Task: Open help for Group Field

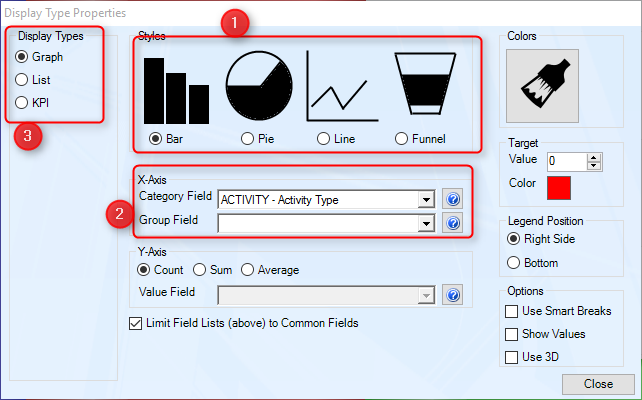Action: pos(452,223)
